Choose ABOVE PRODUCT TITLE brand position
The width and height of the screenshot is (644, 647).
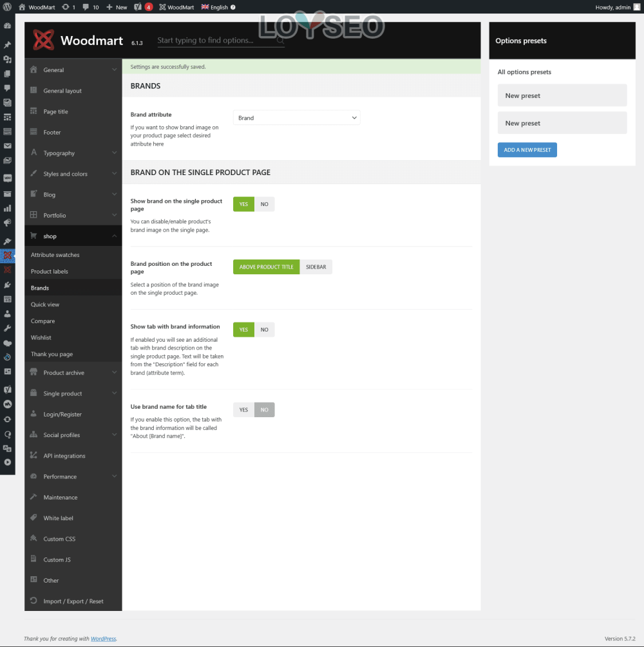266,267
